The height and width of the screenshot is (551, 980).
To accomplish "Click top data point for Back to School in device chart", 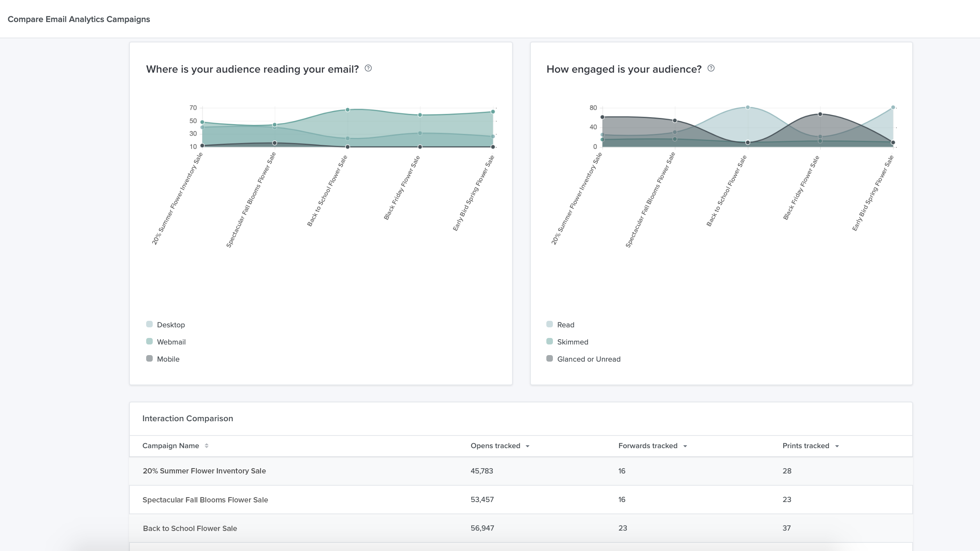I will point(347,110).
